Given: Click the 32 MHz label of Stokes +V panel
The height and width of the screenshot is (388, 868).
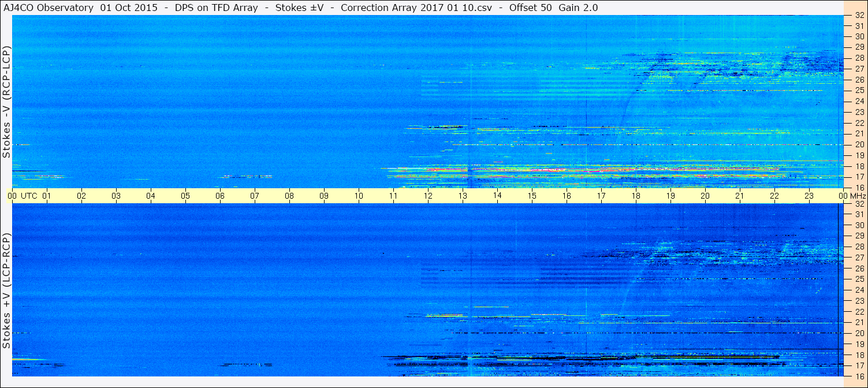Looking at the screenshot, I should [859, 204].
